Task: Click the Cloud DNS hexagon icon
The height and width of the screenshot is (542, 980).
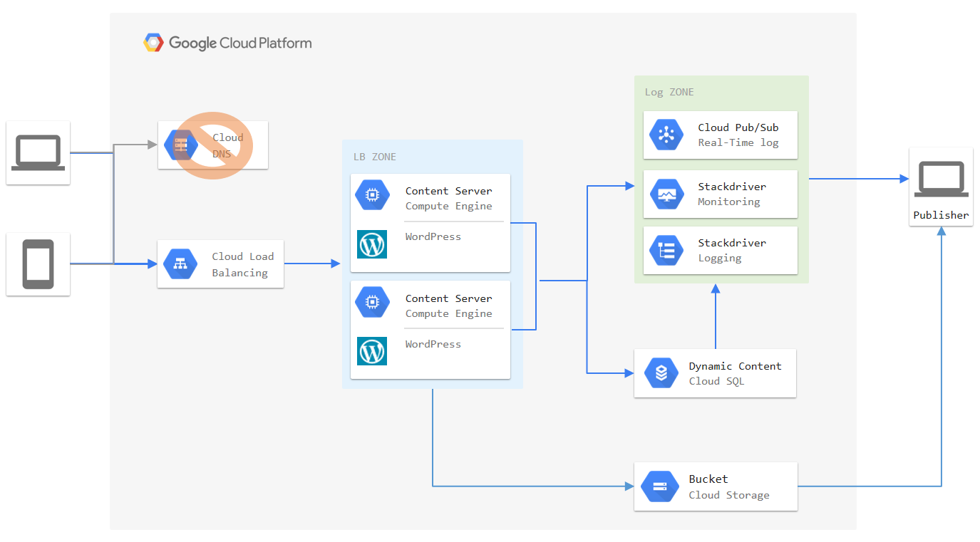Action: pyautogui.click(x=181, y=145)
